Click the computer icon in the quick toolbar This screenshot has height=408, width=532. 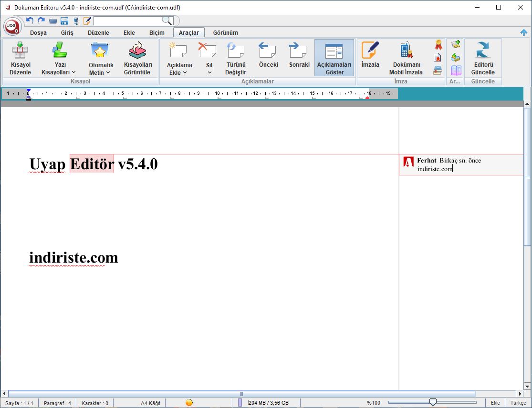point(76,21)
